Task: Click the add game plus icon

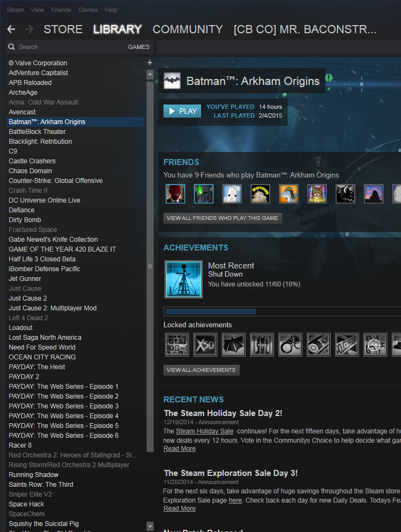Action: point(150,63)
